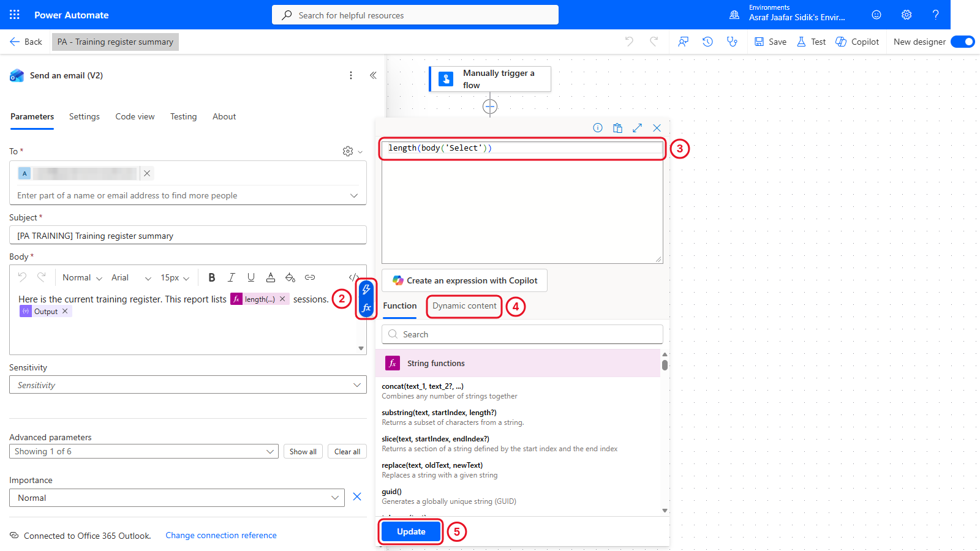Screen dimensions: 980x551
Task: Click the Update button
Action: pyautogui.click(x=411, y=531)
